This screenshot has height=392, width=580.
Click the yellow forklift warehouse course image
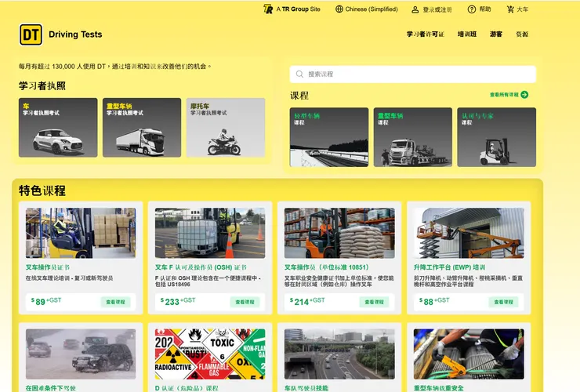[81, 233]
